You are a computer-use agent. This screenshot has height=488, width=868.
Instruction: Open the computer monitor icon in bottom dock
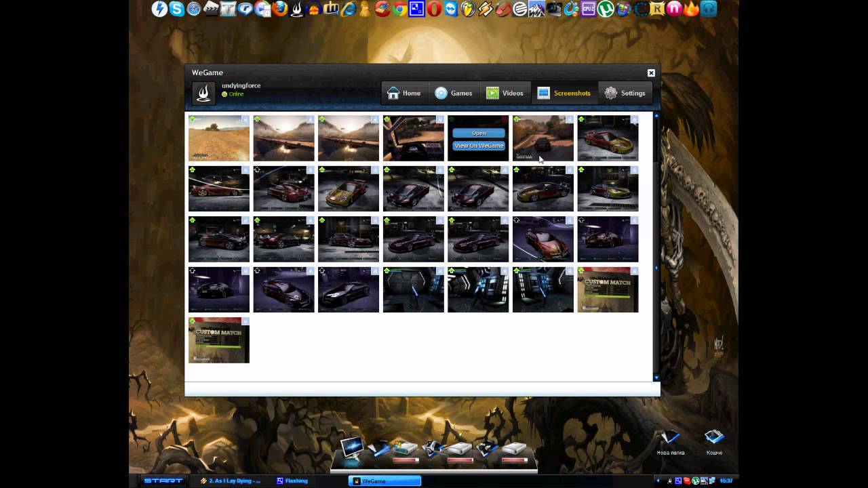tap(353, 449)
